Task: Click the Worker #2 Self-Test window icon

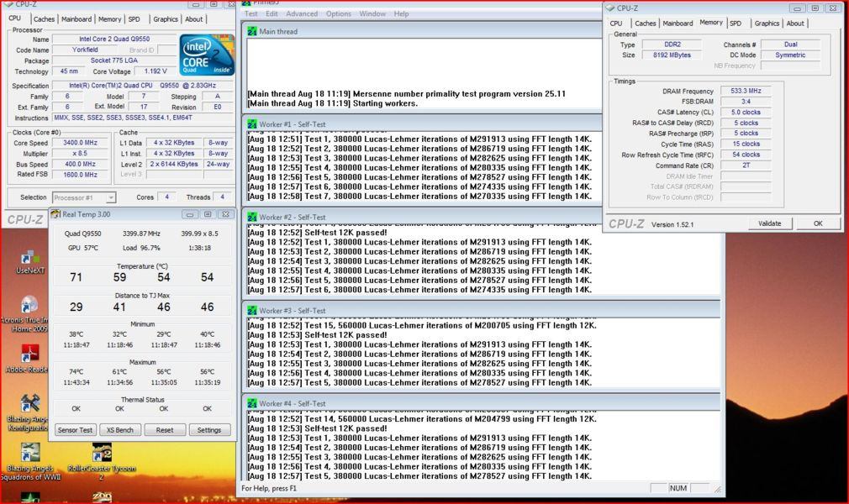Action: (x=252, y=217)
